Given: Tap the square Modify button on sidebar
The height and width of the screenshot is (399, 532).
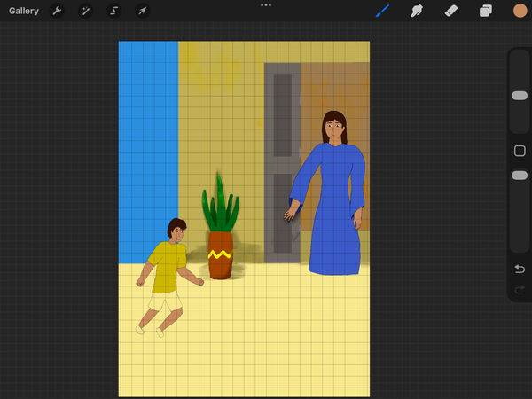Looking at the screenshot, I should tap(520, 151).
